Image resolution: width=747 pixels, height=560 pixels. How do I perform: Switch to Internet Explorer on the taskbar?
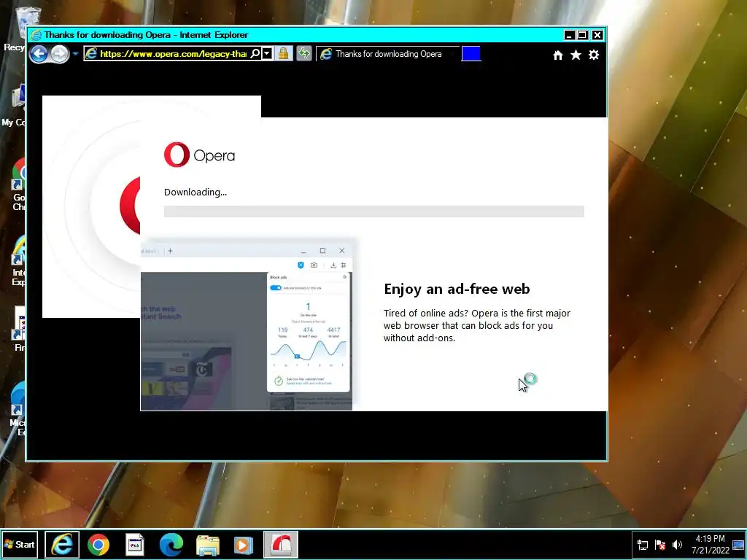pyautogui.click(x=62, y=544)
